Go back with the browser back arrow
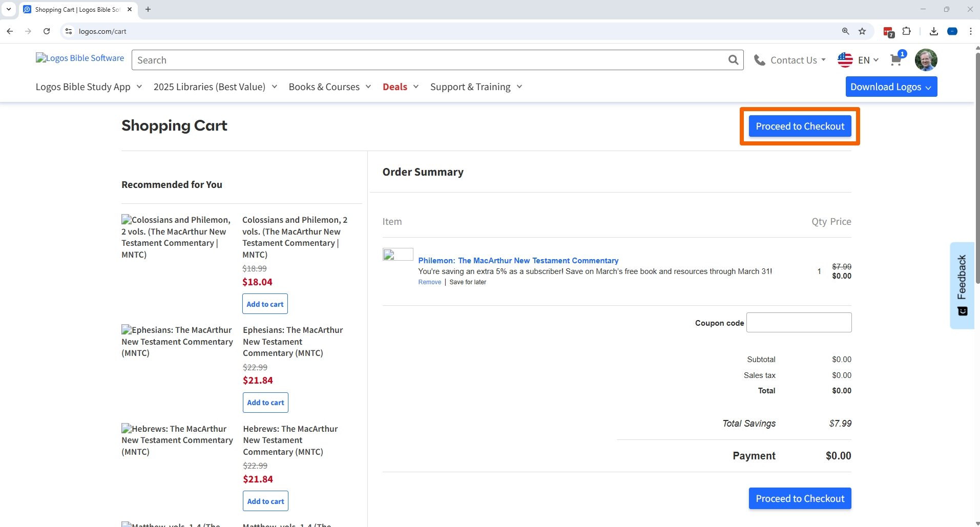 coord(10,31)
